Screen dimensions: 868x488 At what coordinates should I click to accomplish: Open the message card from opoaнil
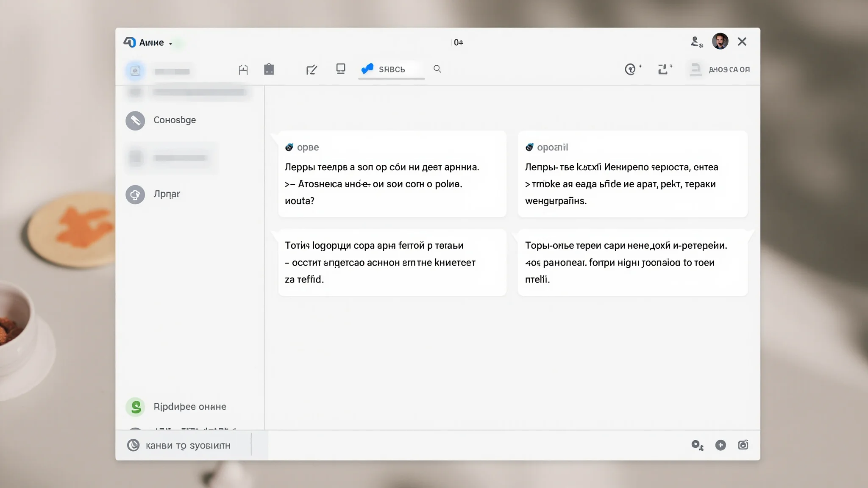pyautogui.click(x=632, y=174)
